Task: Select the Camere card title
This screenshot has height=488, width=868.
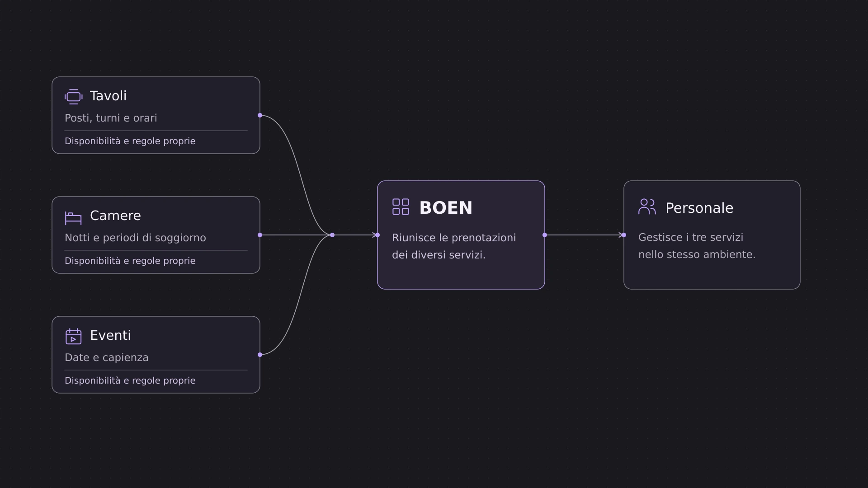Action: pyautogui.click(x=115, y=216)
